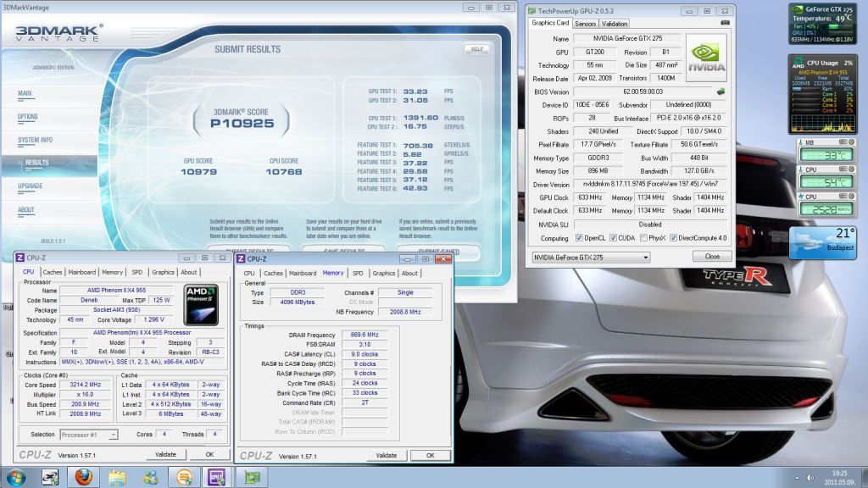Open the GPU selection dropdown in GPU-Z

(591, 258)
